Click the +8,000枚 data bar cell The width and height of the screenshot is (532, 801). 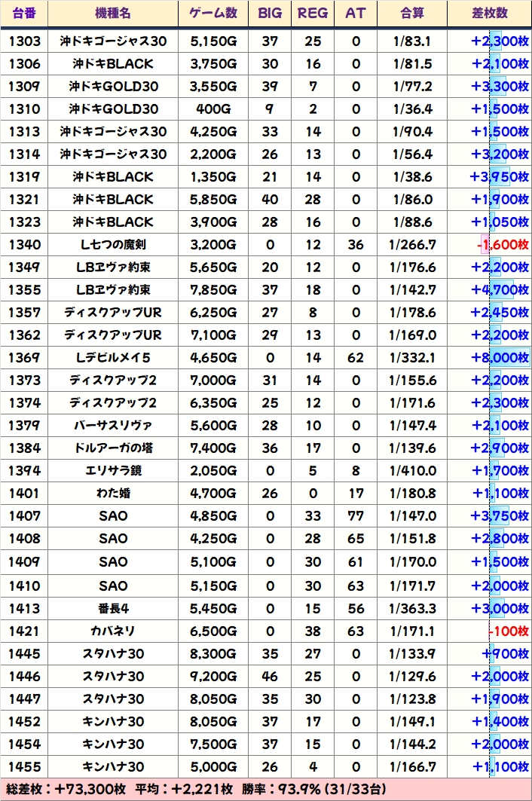click(500, 358)
